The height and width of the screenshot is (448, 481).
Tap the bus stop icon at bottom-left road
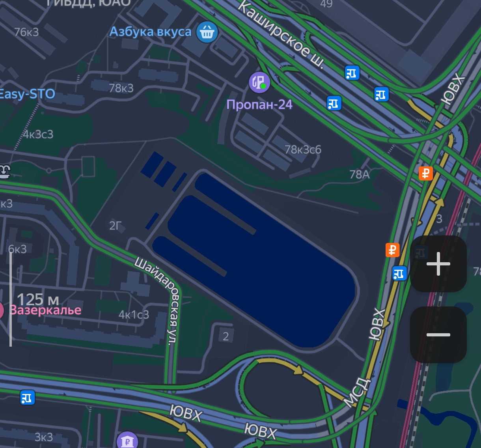(x=28, y=398)
